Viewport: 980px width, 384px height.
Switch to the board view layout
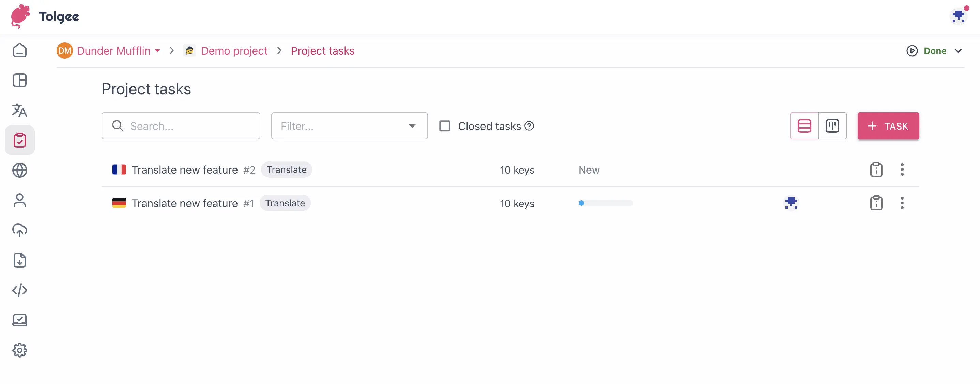tap(833, 125)
